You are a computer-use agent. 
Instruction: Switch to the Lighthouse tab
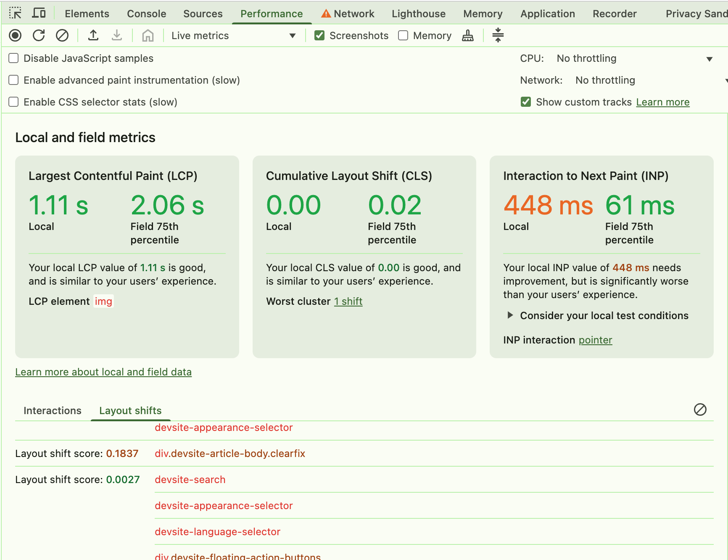(x=418, y=13)
